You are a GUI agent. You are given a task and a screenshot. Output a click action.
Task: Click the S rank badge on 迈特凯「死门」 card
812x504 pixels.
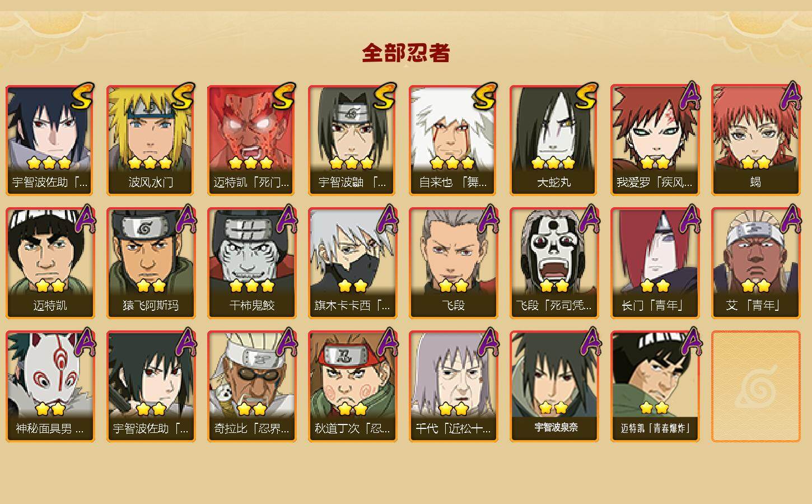point(284,96)
